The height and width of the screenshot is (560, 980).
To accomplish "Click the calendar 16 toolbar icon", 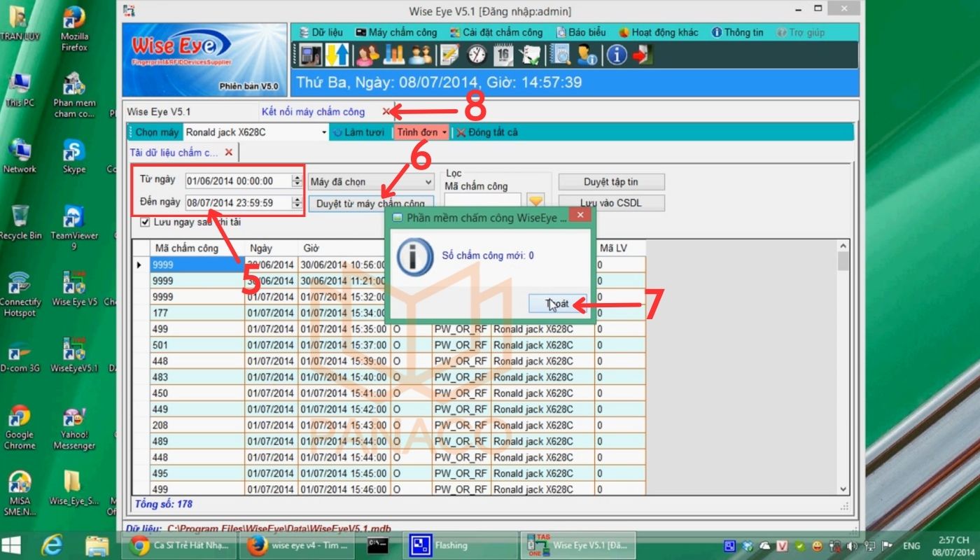I will 503,55.
